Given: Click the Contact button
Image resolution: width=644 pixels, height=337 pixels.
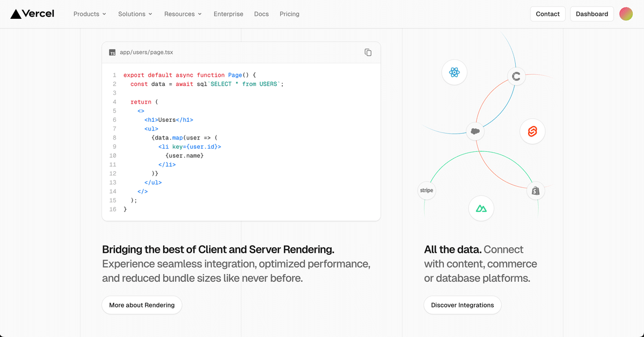Looking at the screenshot, I should (x=547, y=14).
